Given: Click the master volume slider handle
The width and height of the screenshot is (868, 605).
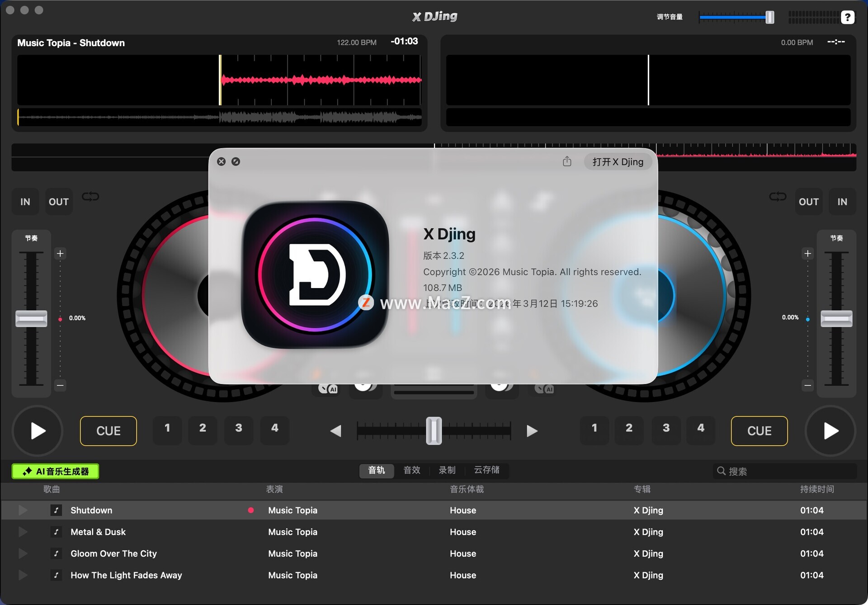Looking at the screenshot, I should (x=769, y=17).
